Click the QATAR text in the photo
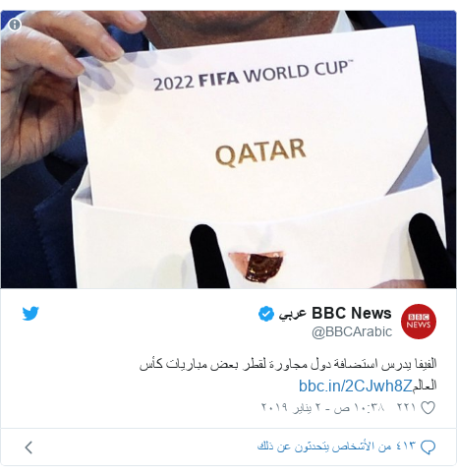457x476 pixels. point(260,151)
